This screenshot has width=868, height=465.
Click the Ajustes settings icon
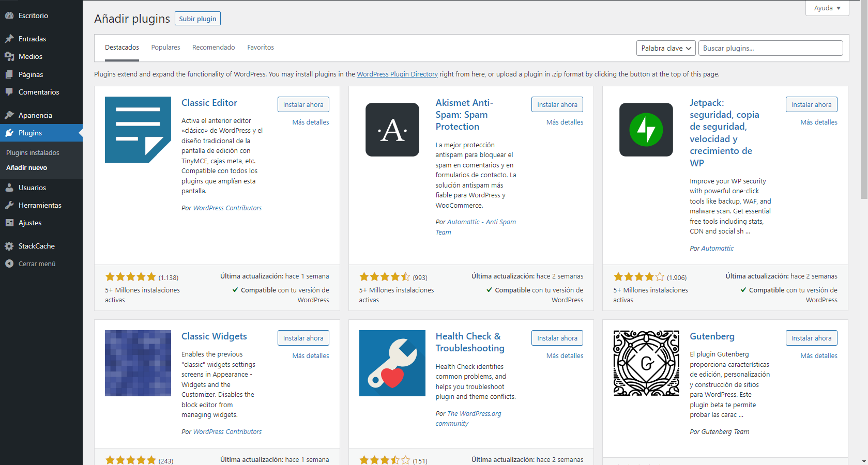pyautogui.click(x=9, y=223)
